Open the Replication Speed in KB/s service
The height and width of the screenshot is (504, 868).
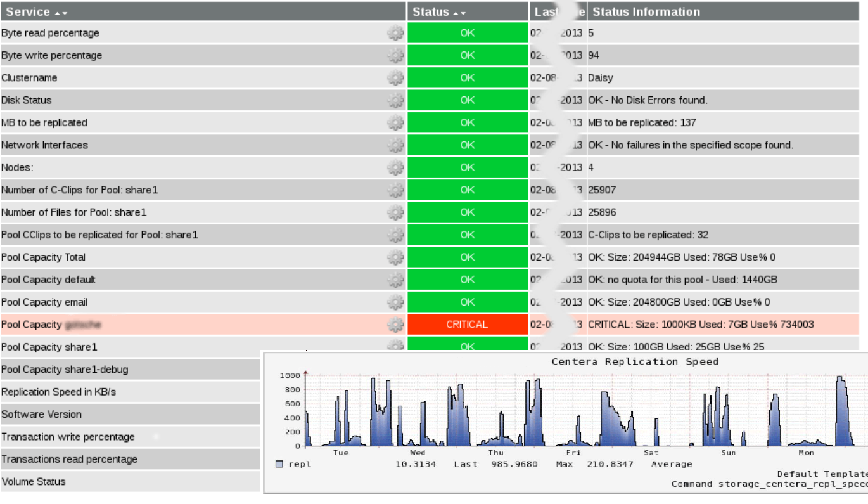[x=59, y=392]
